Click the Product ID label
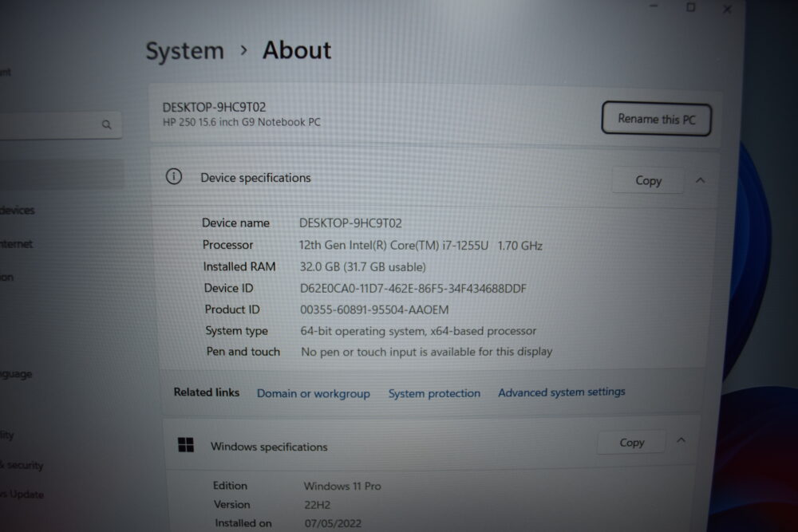The height and width of the screenshot is (532, 798). click(232, 309)
